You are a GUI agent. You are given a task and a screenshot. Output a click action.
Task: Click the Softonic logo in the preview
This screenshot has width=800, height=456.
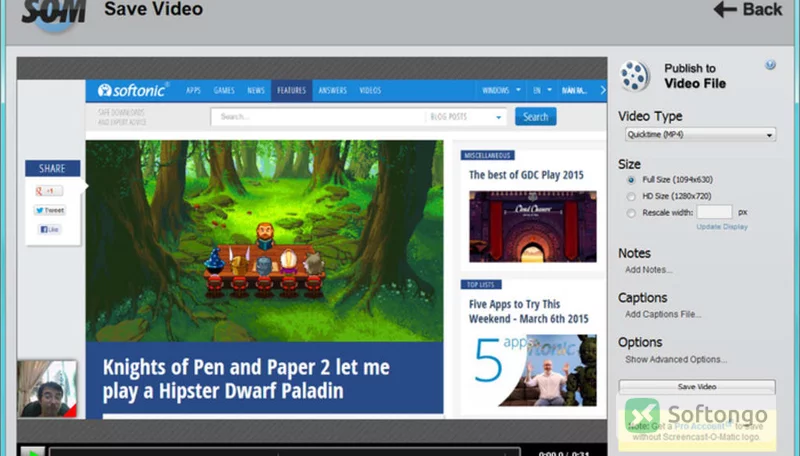133,90
